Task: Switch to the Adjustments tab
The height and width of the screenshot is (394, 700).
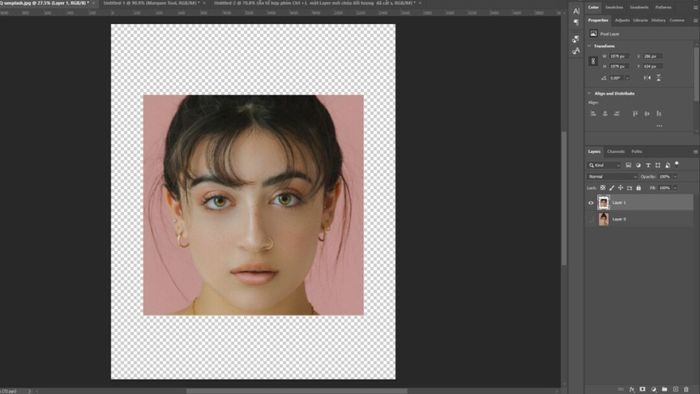Action: tap(622, 21)
